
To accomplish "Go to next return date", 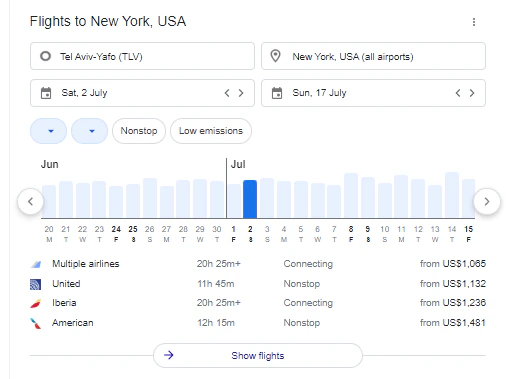I will tap(472, 93).
